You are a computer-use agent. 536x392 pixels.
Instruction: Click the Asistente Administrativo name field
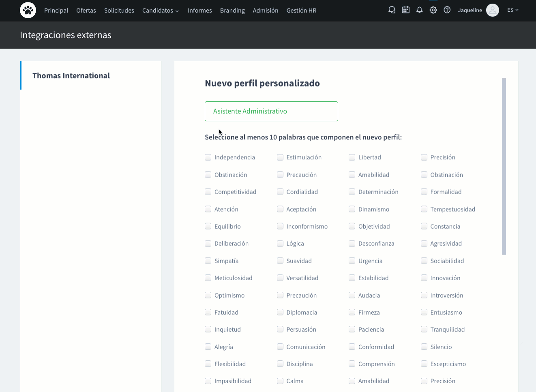click(x=271, y=111)
